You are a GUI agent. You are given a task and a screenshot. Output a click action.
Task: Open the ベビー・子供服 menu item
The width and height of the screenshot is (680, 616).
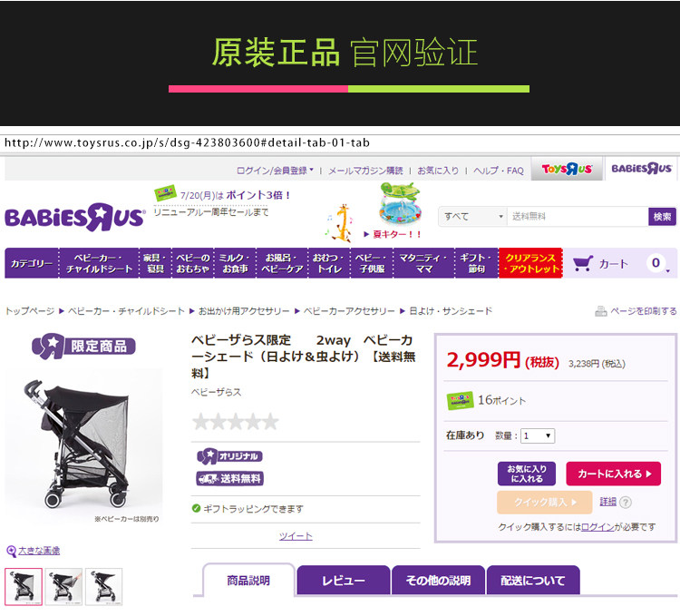(372, 263)
